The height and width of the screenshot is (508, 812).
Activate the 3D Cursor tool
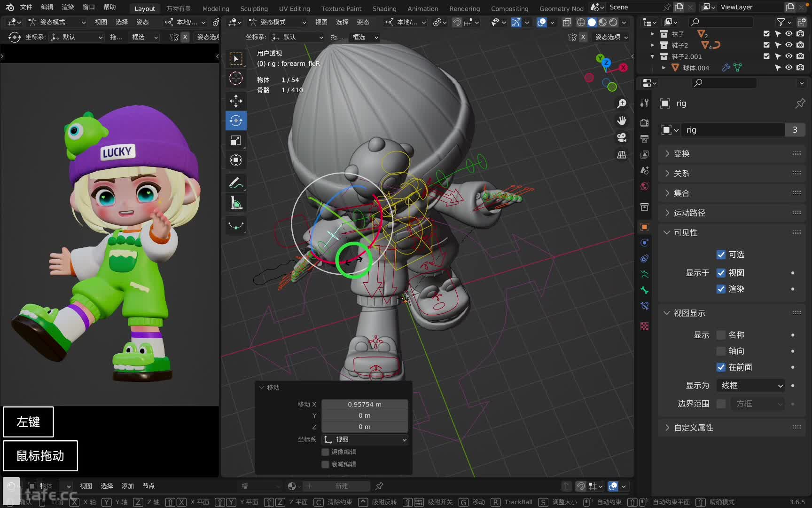236,78
